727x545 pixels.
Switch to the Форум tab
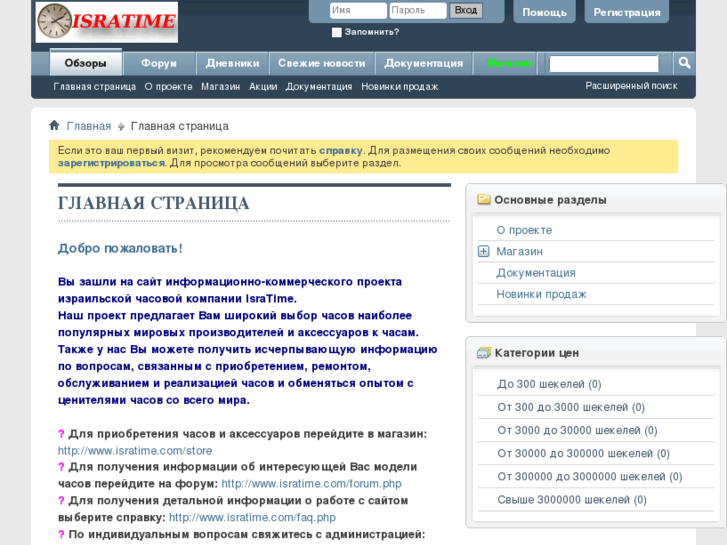point(159,64)
